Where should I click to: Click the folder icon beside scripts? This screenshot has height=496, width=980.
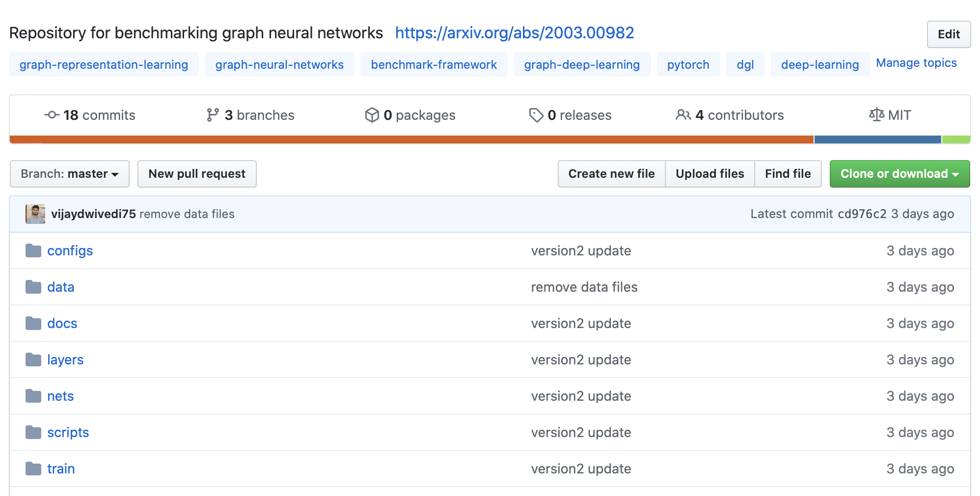[x=33, y=433]
